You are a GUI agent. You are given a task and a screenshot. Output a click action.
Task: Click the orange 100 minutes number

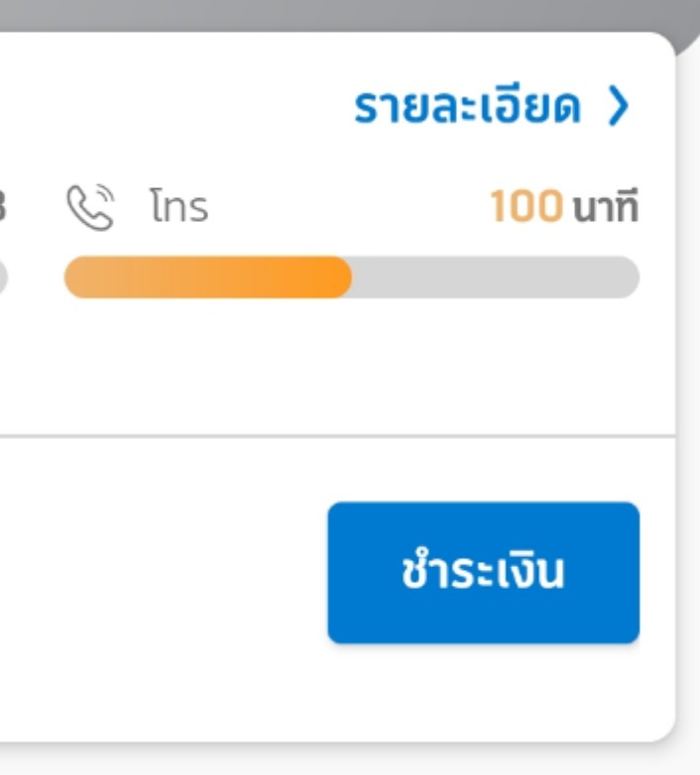526,209
